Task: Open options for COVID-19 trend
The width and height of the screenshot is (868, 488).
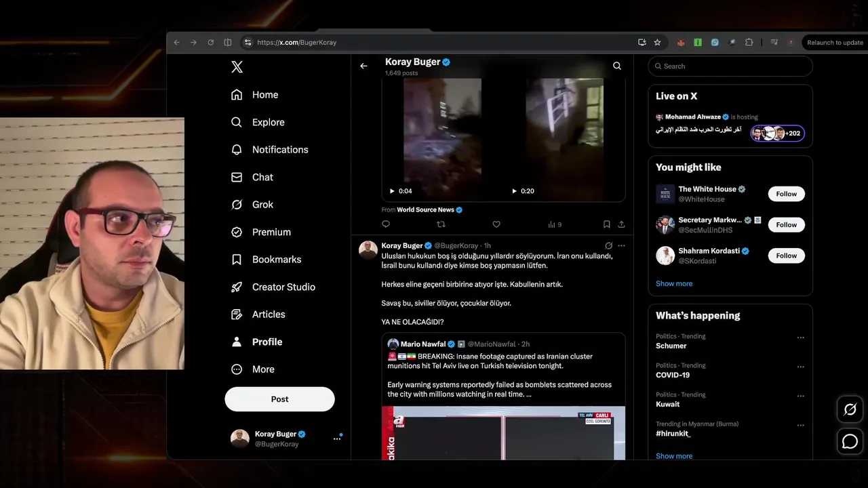Action: pos(800,367)
